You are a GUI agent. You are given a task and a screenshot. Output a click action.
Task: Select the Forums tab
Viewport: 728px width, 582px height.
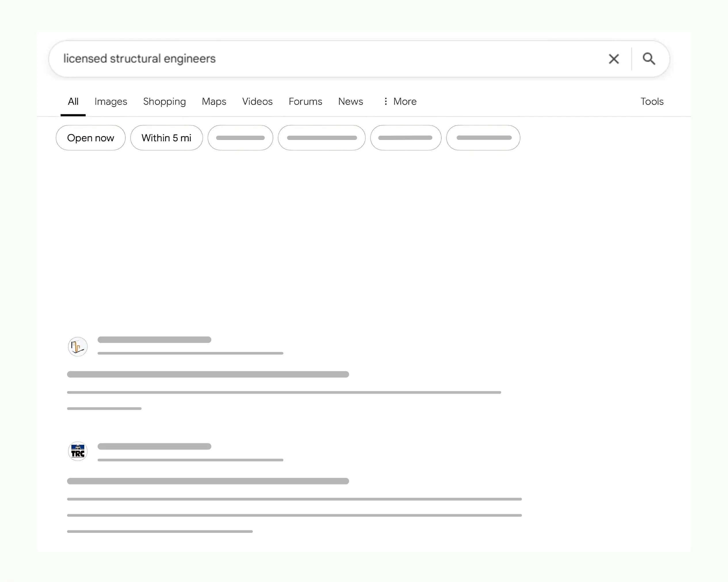point(305,101)
